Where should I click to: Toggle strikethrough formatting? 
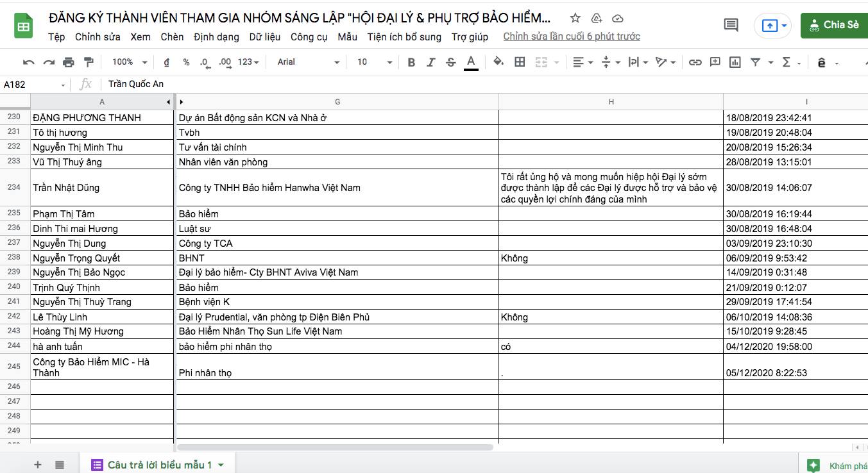click(x=451, y=62)
